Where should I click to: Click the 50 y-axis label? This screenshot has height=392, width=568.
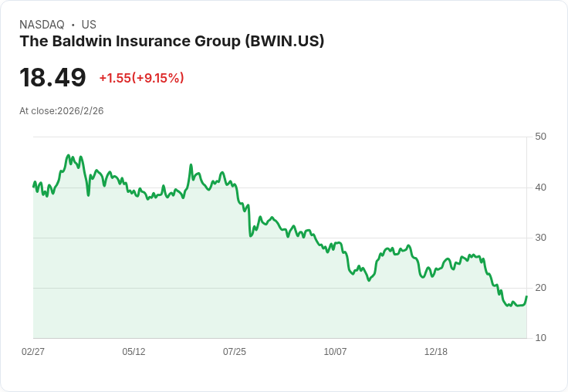tap(540, 137)
